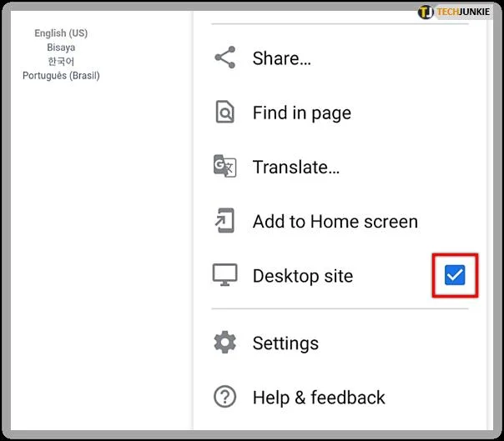The width and height of the screenshot is (504, 441).
Task: Click the Add to Home screen icon
Action: pyautogui.click(x=224, y=222)
